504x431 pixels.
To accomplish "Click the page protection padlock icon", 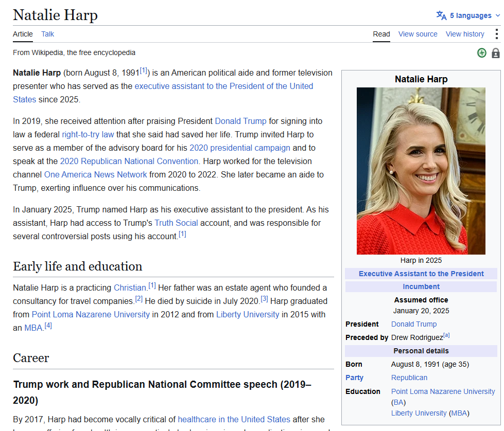I will [x=496, y=53].
